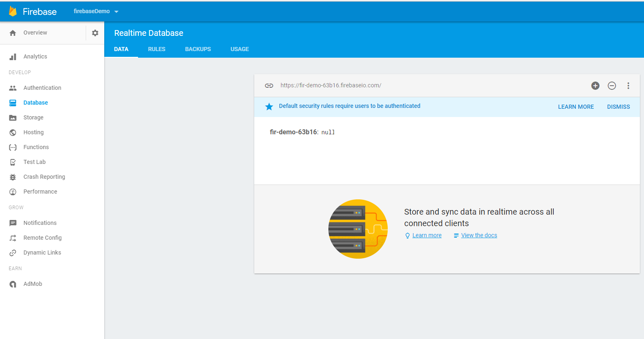The image size is (644, 339).
Task: Dismiss the security rules banner
Action: (618, 107)
